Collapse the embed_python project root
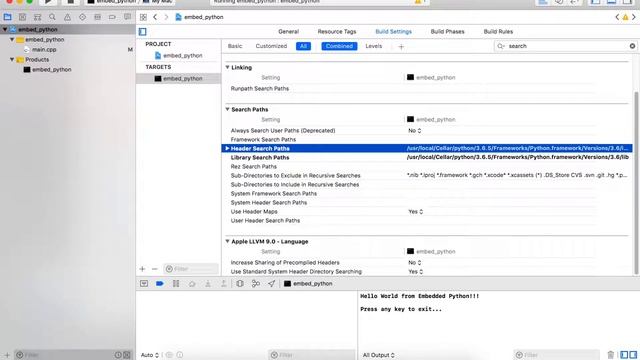The height and width of the screenshot is (360, 640). pos(5,29)
